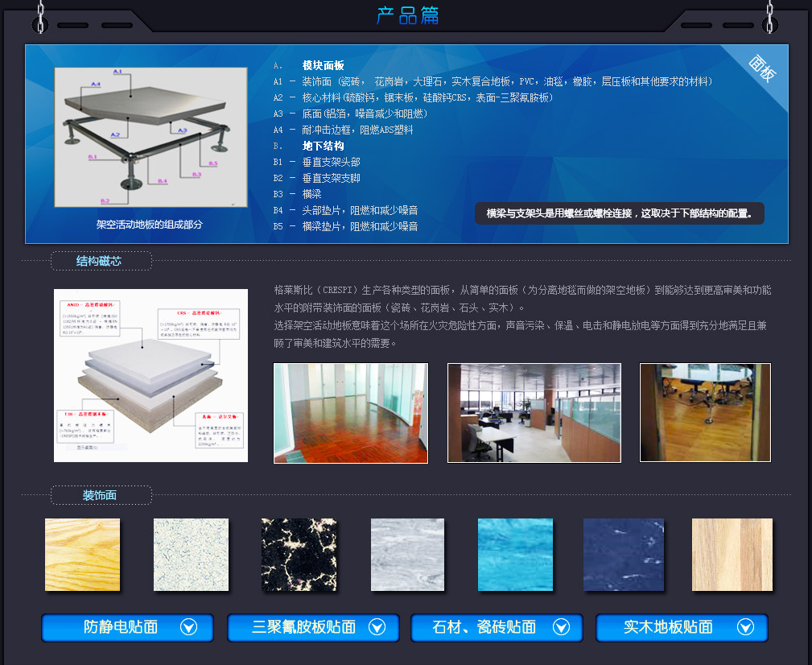Image resolution: width=812 pixels, height=665 pixels.
Task: Click the down-arrow icon on 三聚氰胺板贴面
Action: click(377, 627)
